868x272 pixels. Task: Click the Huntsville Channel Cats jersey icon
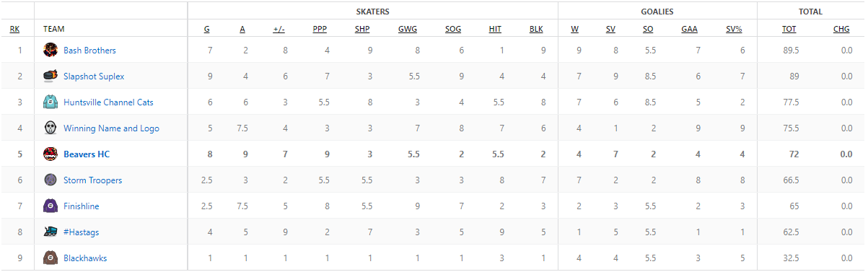coord(50,102)
